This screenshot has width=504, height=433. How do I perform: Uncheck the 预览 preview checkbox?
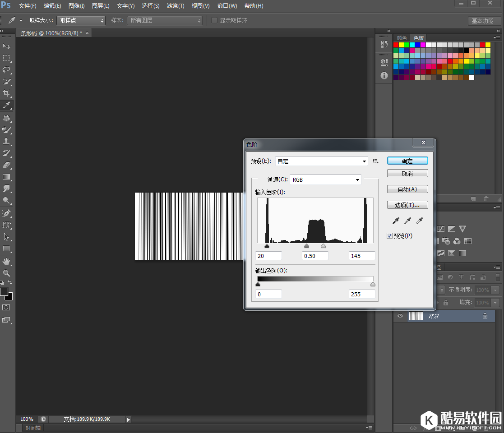click(x=390, y=235)
